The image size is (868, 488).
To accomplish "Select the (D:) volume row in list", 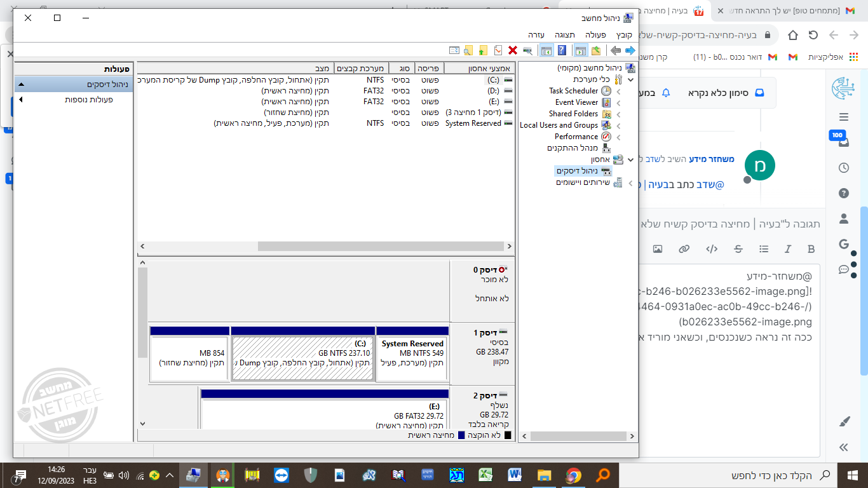I will (325, 91).
